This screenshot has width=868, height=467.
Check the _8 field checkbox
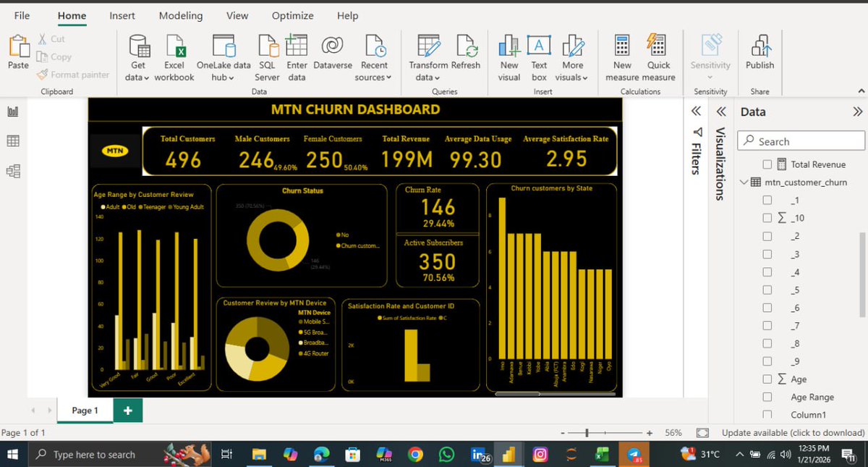coord(767,343)
